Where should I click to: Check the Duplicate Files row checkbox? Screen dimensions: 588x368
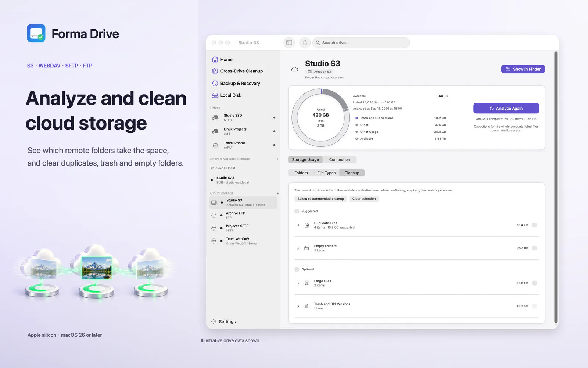point(534,225)
